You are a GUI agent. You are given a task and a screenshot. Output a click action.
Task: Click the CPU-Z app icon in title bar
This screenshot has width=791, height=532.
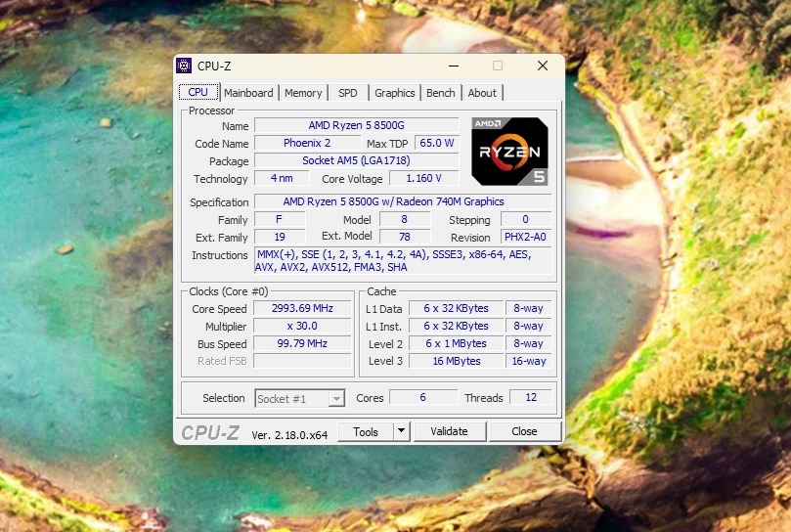(x=184, y=66)
